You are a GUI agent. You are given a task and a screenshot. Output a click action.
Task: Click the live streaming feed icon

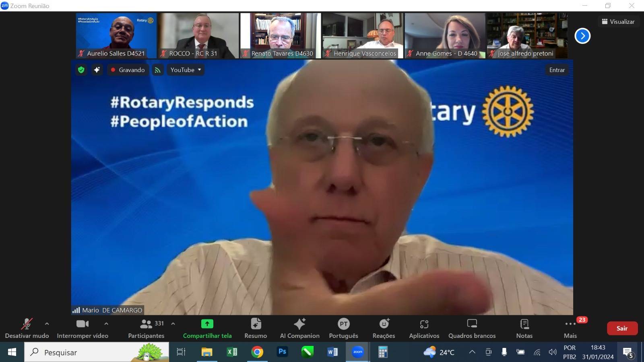pyautogui.click(x=158, y=70)
